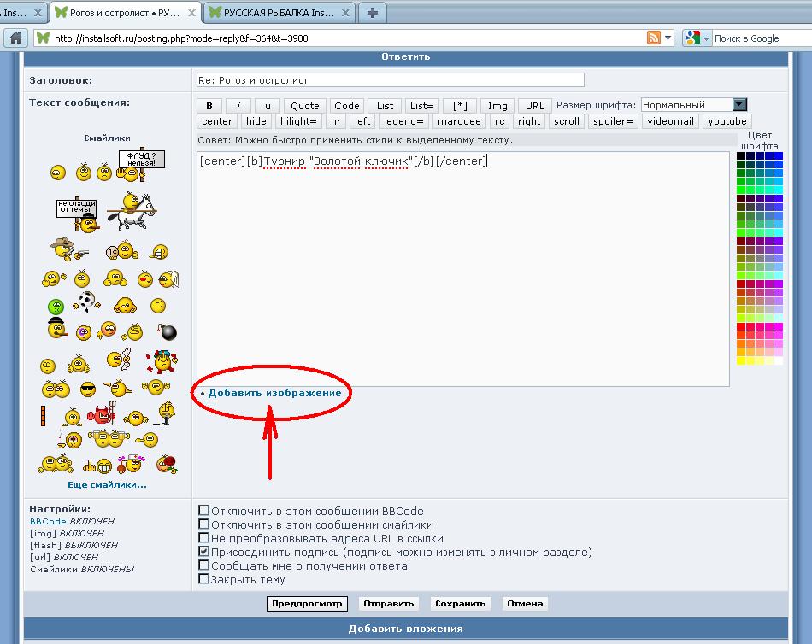This screenshot has height=644, width=812.
Task: Click the RSS feed icon in address bar
Action: 654,38
